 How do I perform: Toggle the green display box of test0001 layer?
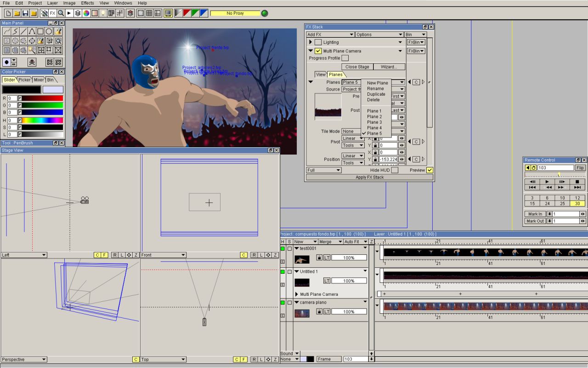click(283, 248)
